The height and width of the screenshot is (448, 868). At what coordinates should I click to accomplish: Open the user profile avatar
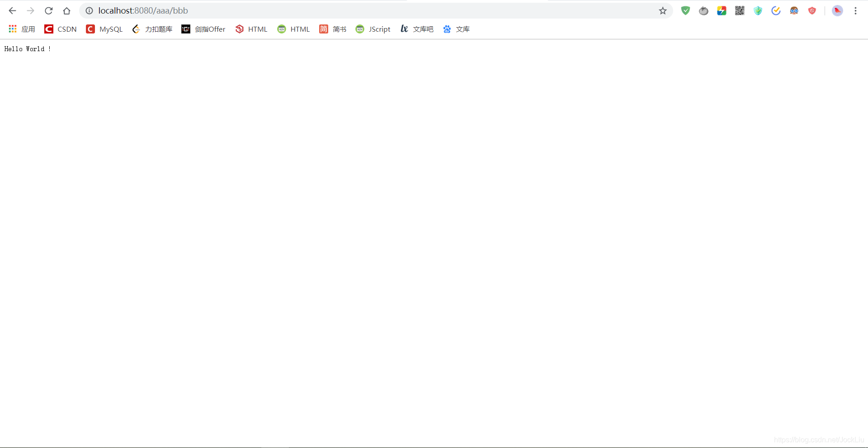(837, 11)
